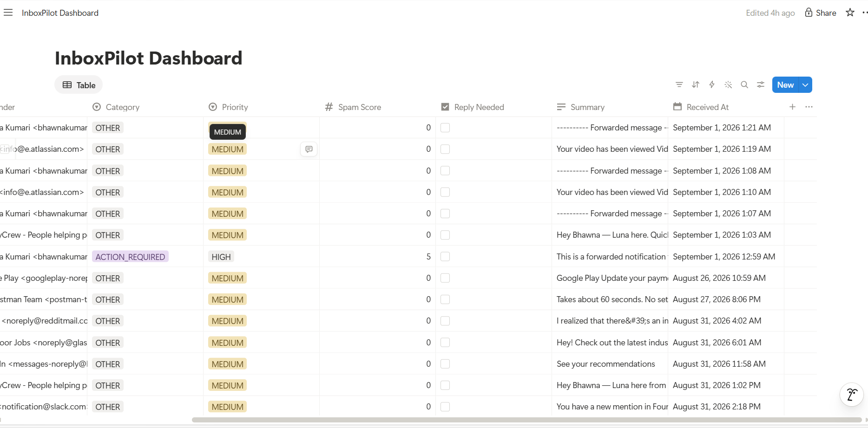Click the HIGH priority tag
This screenshot has height=428, width=868.
coord(221,257)
